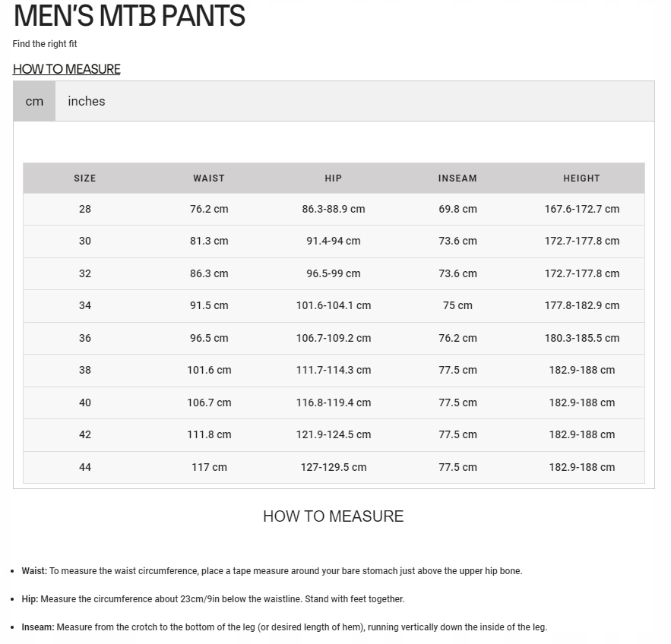This screenshot has width=671, height=644.
Task: Select the size 28 row label
Action: click(x=85, y=209)
